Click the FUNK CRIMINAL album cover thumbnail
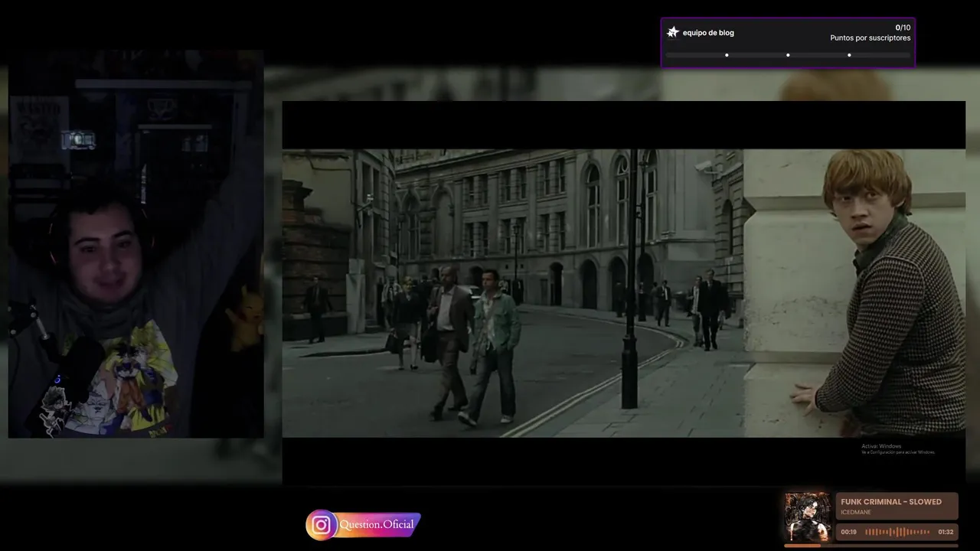Image resolution: width=980 pixels, height=551 pixels. 807,517
